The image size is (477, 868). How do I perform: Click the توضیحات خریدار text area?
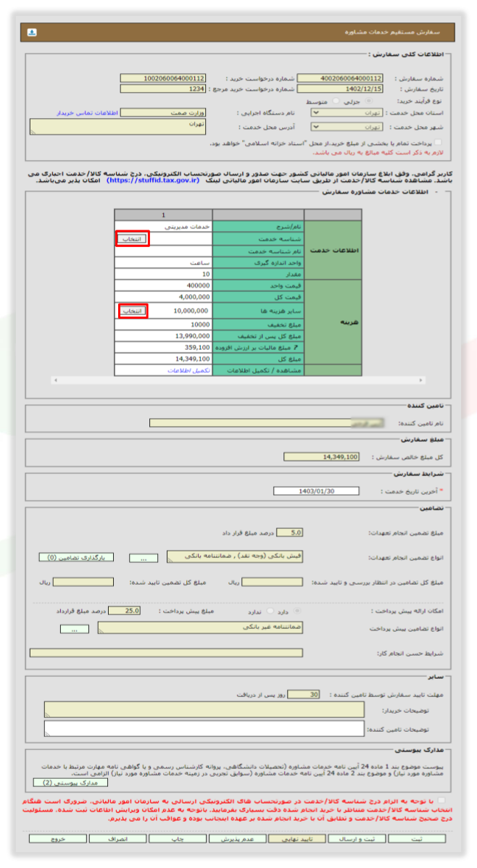204,709
